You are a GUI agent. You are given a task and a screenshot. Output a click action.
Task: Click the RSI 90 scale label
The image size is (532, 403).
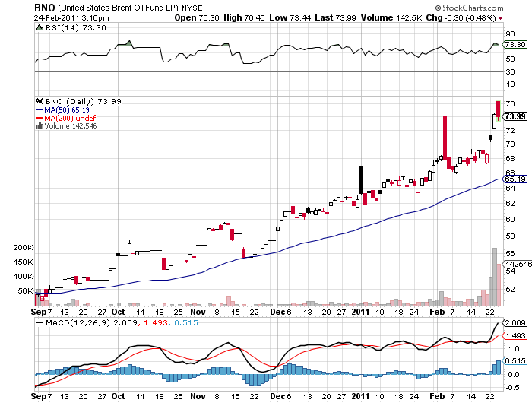click(510, 33)
